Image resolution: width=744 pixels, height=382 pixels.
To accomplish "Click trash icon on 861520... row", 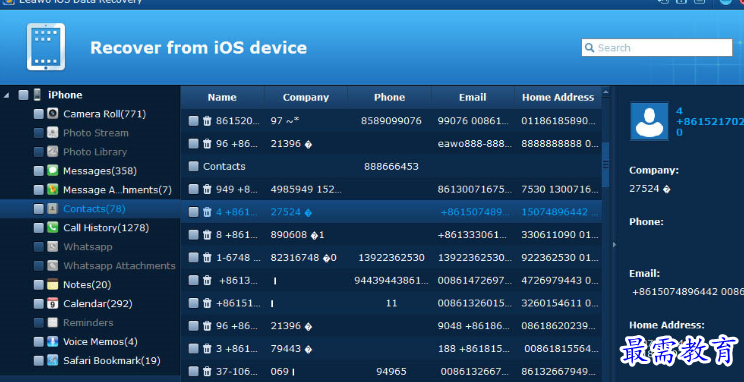I will (x=207, y=121).
